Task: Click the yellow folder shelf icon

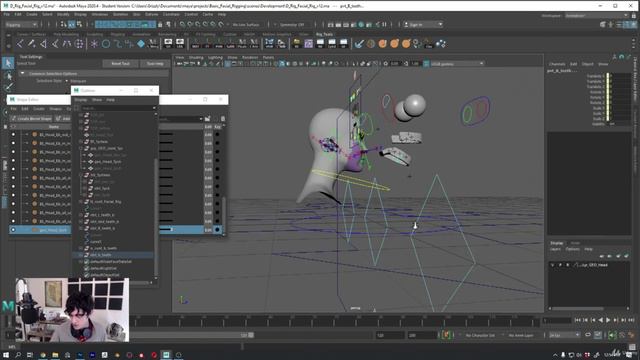Action: click(297, 43)
